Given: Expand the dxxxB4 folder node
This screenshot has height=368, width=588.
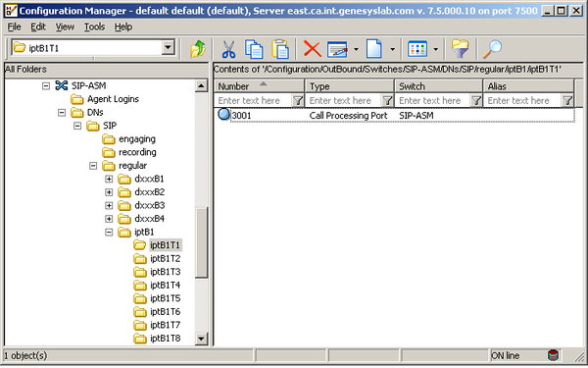Looking at the screenshot, I should [109, 219].
